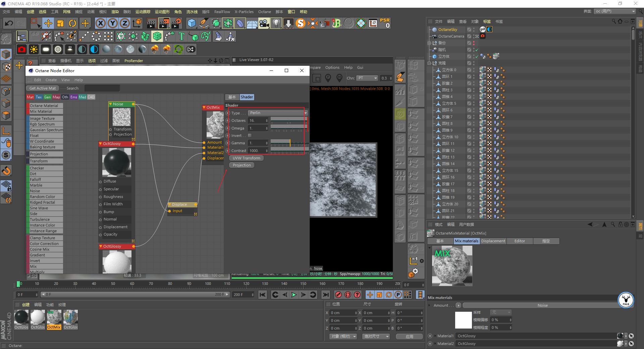
Task: Click the cube primitive icon in the toolbar
Action: click(x=192, y=23)
